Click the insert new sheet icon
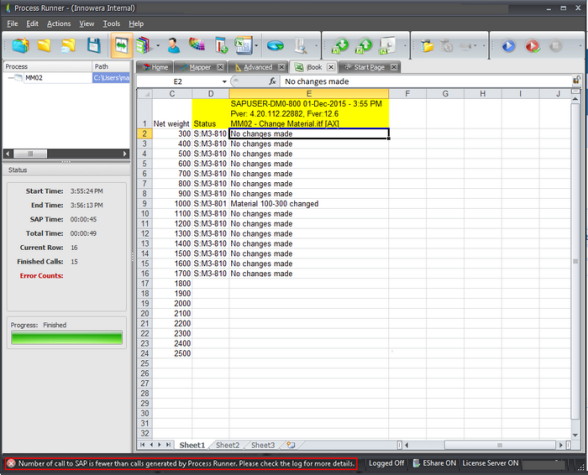The height and width of the screenshot is (475, 588). click(x=291, y=445)
